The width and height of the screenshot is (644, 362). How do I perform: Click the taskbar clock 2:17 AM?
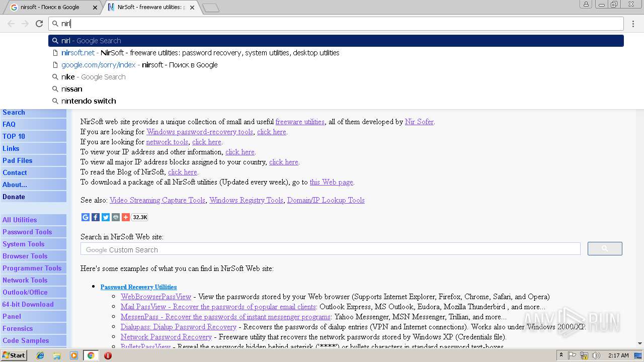(x=618, y=355)
